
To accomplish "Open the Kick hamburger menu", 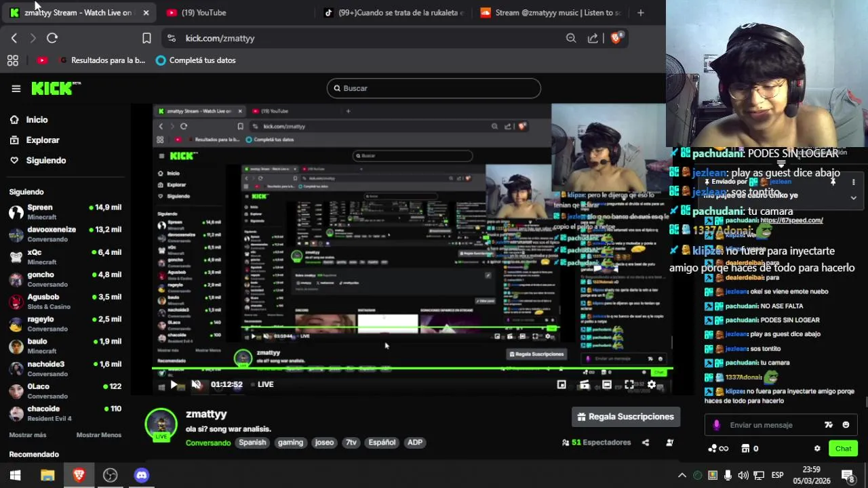I will 16,88.
